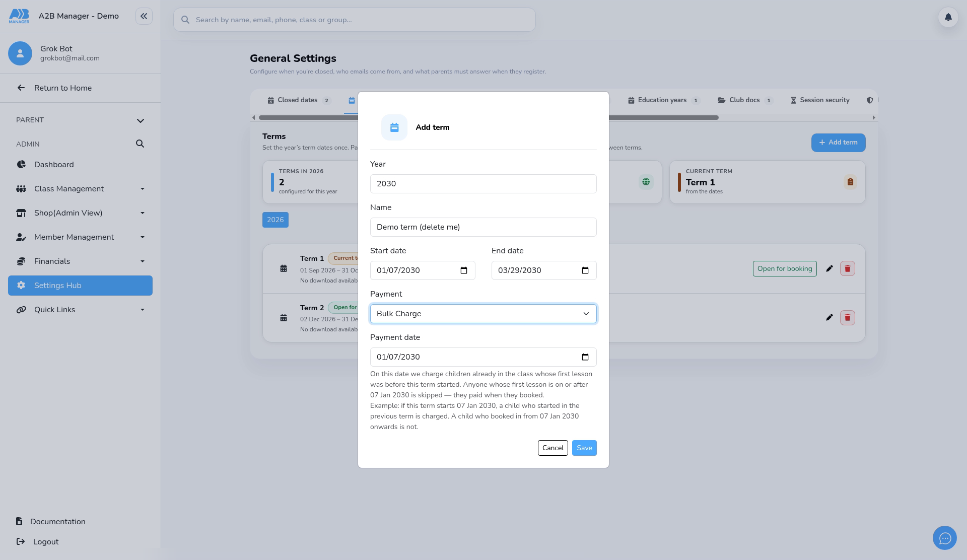Edit Term 2 with pencil icon
The image size is (967, 560).
(x=830, y=318)
